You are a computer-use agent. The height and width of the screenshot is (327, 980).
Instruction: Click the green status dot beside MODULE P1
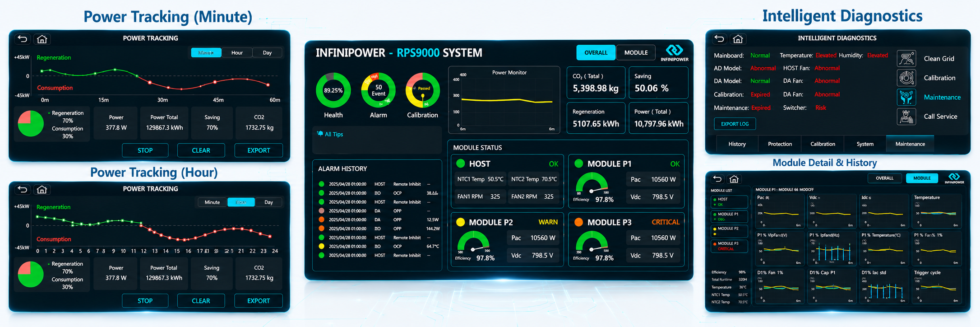(579, 163)
